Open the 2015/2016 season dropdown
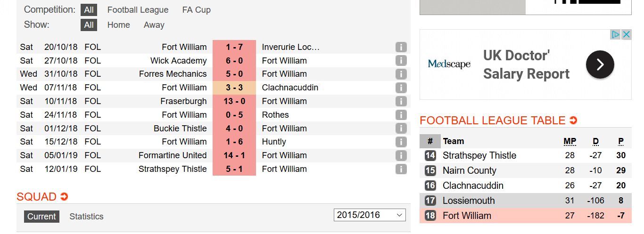 pos(370,215)
